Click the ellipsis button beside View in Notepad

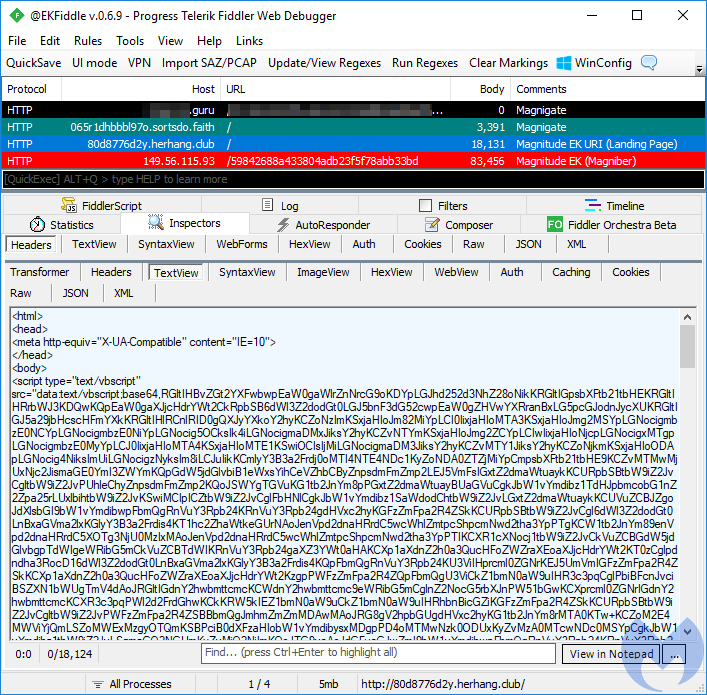click(x=675, y=654)
